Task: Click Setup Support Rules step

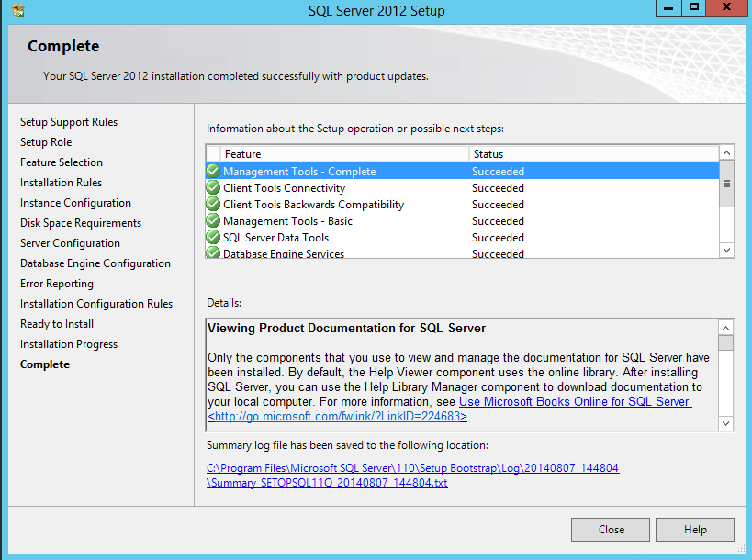Action: (69, 122)
